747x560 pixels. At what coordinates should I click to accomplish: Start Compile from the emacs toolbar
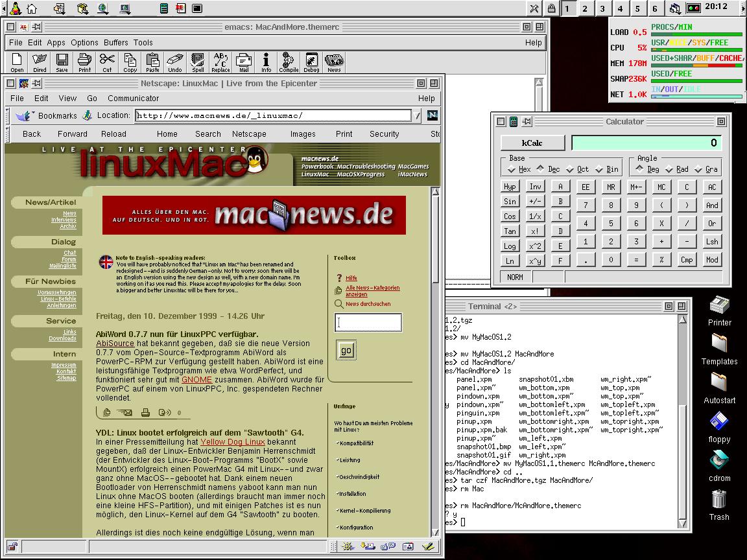289,62
